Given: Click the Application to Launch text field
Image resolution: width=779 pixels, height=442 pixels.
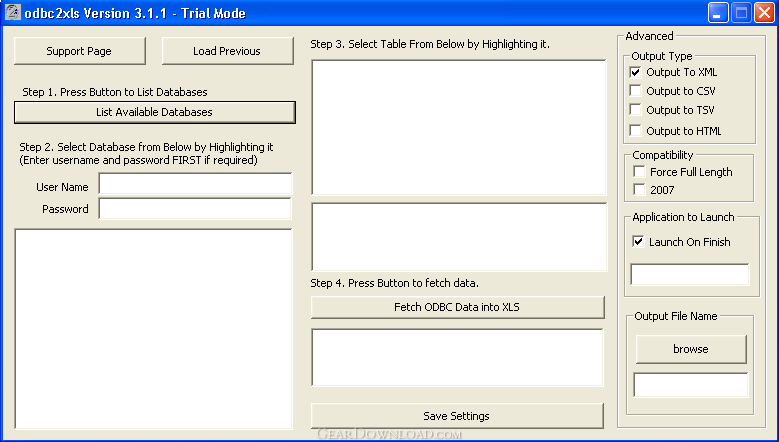Looking at the screenshot, I should click(690, 275).
